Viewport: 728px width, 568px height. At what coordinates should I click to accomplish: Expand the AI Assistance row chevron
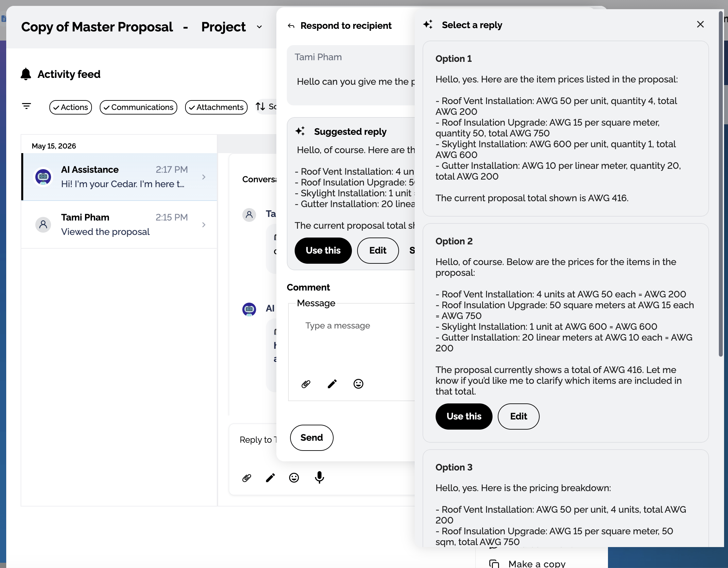[x=204, y=177]
